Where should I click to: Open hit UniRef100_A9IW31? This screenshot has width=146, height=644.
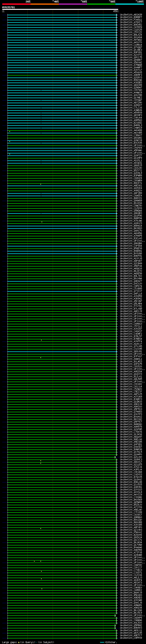pyautogui.click(x=131, y=163)
